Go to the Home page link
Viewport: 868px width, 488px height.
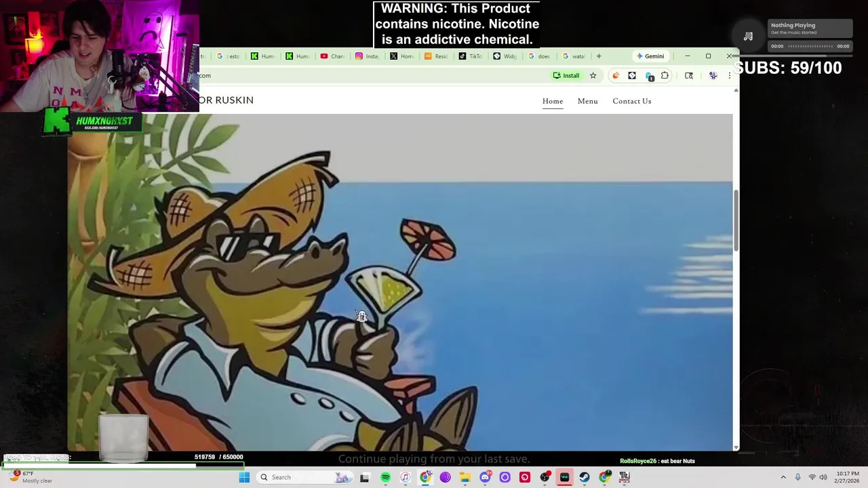pos(553,101)
